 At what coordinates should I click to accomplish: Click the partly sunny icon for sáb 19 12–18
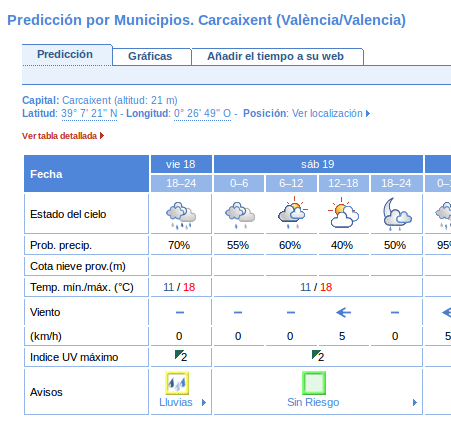(343, 212)
